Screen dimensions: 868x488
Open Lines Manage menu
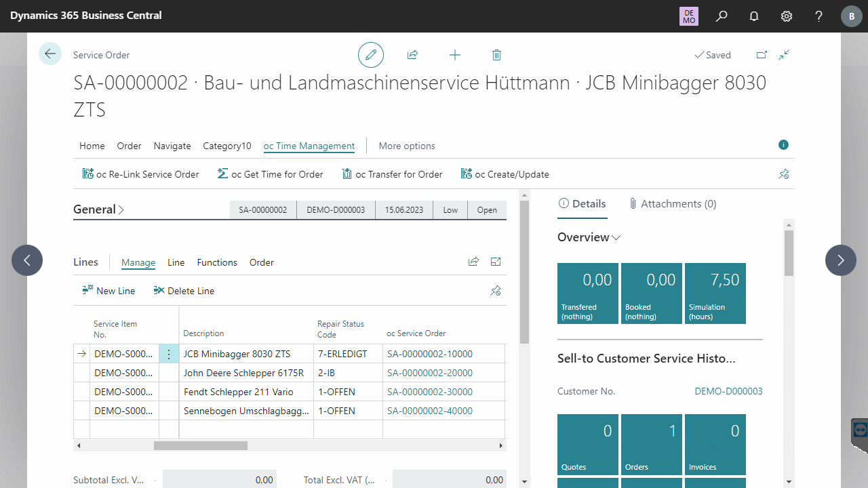[x=138, y=262]
